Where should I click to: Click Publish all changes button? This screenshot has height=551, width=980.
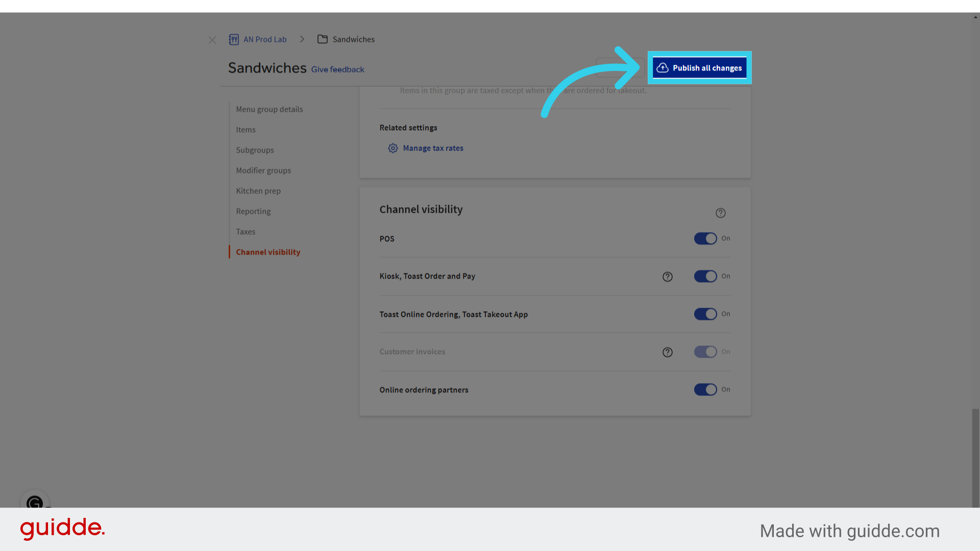tap(699, 68)
